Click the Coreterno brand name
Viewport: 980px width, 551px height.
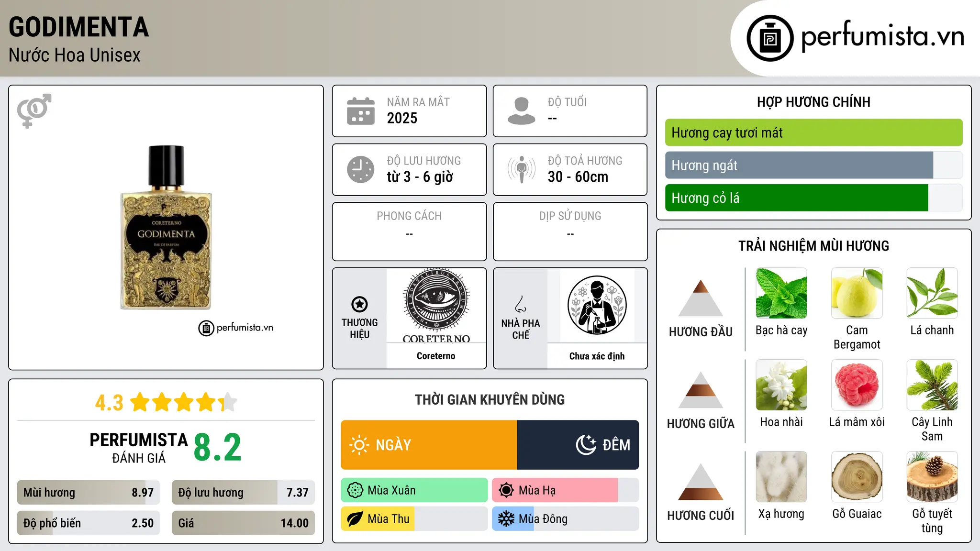(436, 356)
